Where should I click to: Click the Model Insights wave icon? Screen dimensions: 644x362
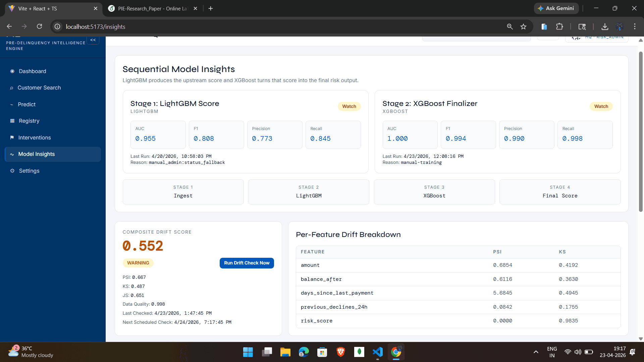tap(12, 154)
